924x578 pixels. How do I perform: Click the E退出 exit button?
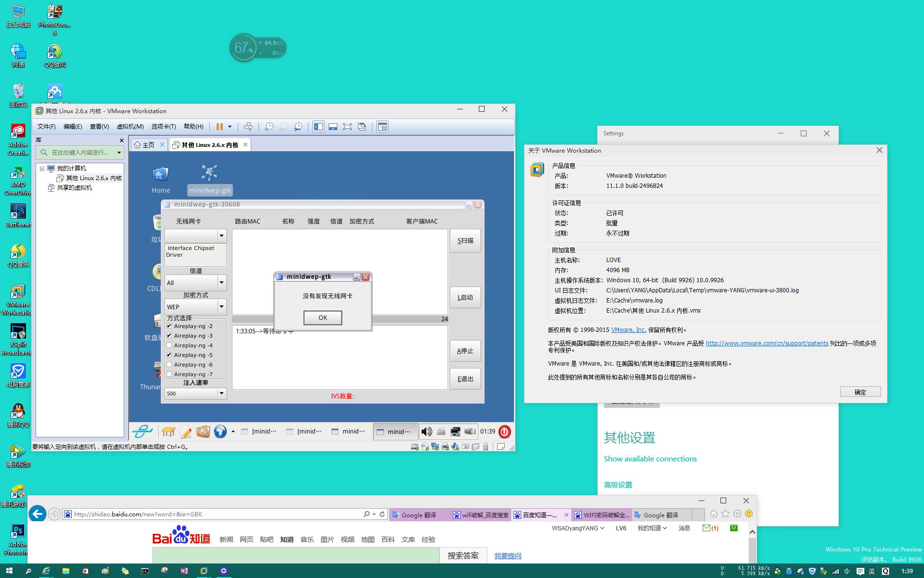(465, 379)
